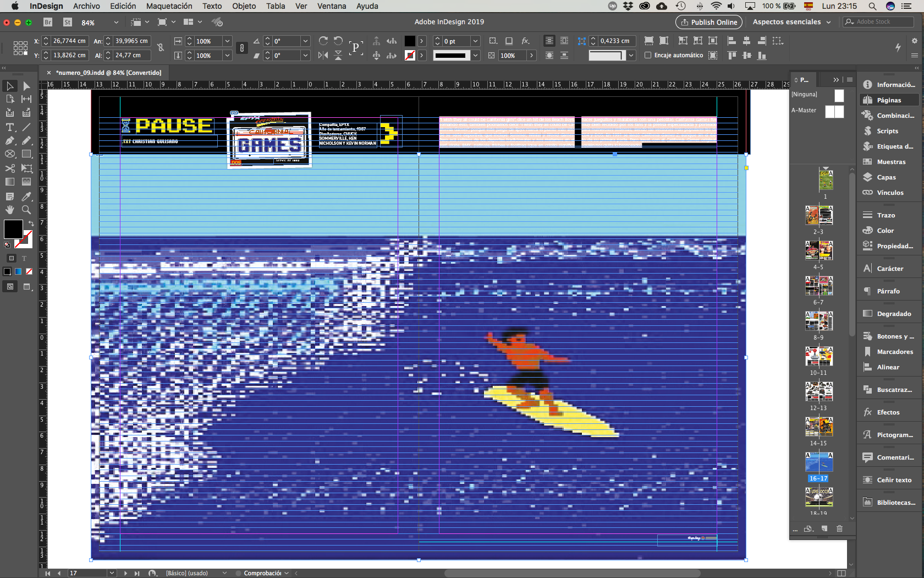The image size is (924, 578).
Task: Select the Note tool
Action: (x=9, y=197)
